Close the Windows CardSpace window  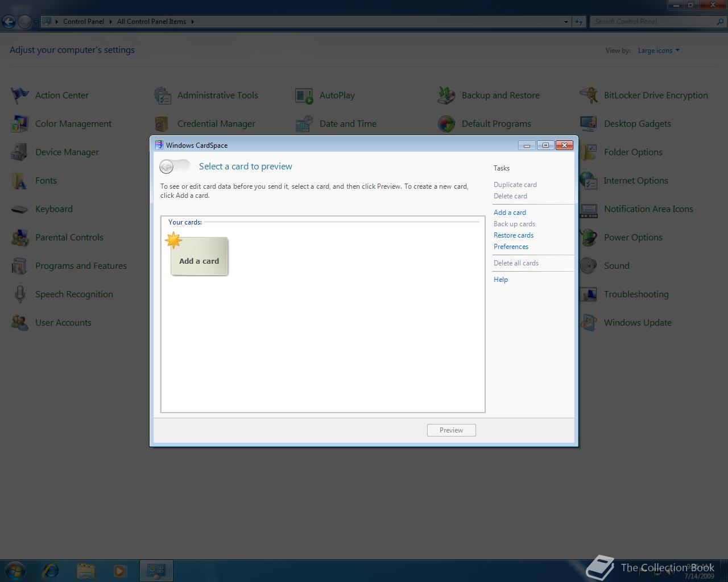pyautogui.click(x=564, y=145)
